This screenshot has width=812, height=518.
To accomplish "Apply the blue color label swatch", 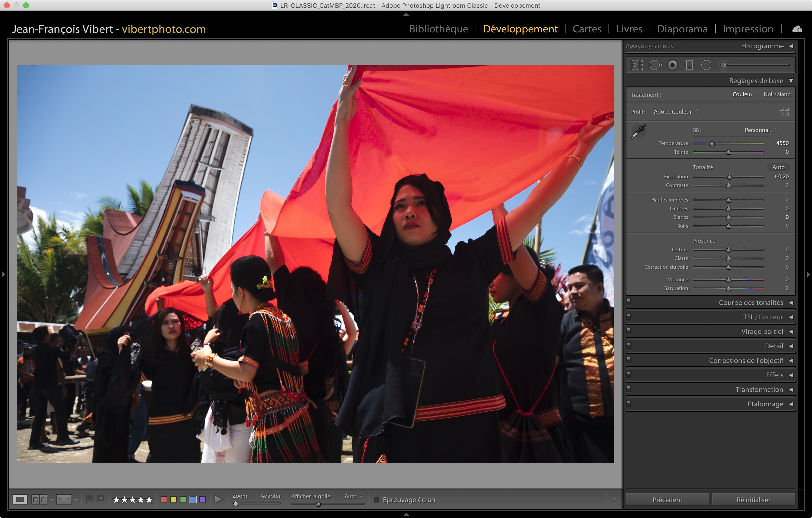I will 193,499.
